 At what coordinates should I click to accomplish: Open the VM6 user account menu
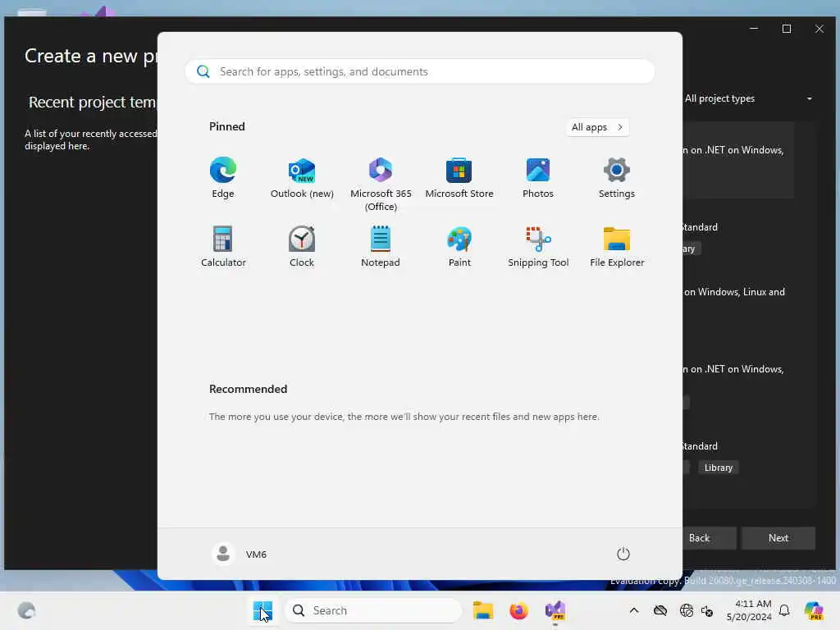(240, 554)
